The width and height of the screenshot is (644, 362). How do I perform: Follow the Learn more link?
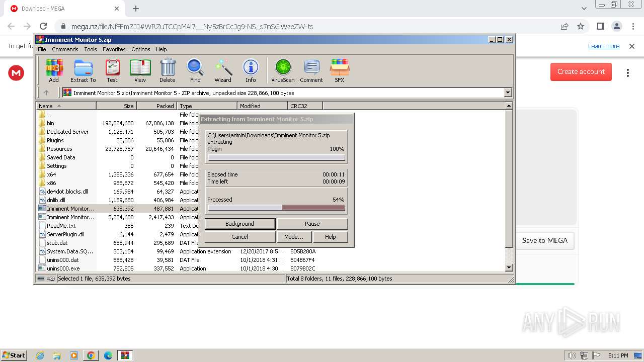[604, 46]
